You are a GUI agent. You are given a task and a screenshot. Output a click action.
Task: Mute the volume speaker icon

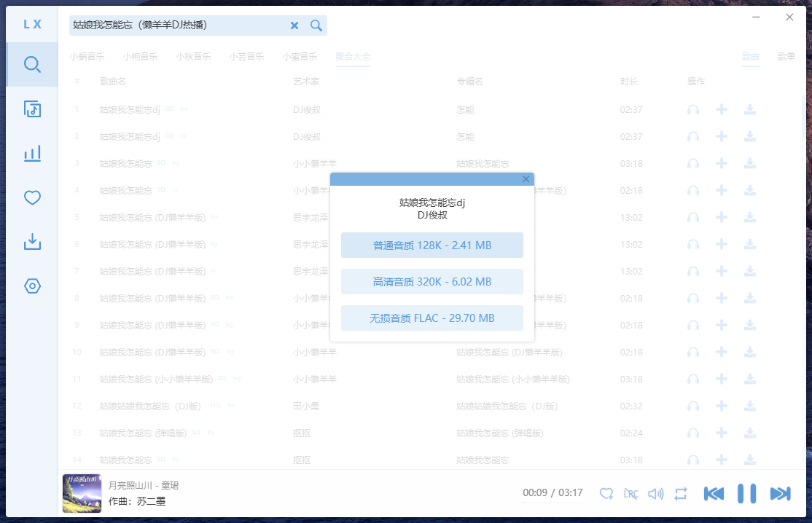coord(656,493)
